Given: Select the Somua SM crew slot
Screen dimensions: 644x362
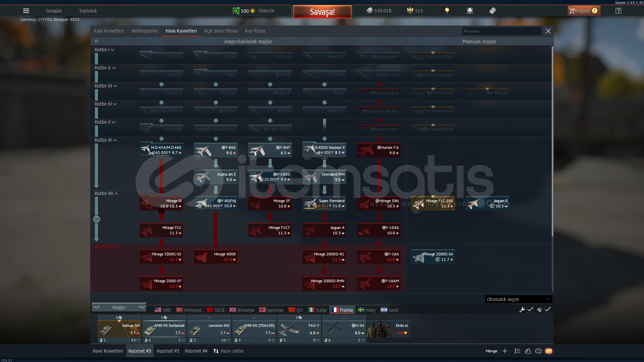Looking at the screenshot, I should [119, 329].
